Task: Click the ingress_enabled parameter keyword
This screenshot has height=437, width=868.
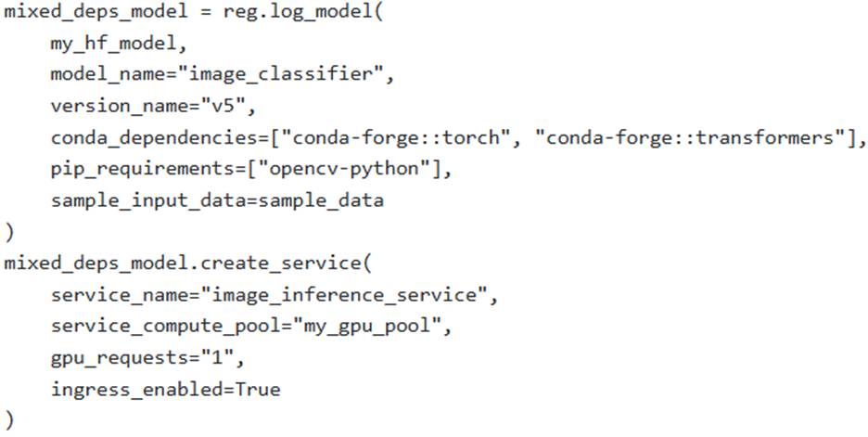Action: point(132,390)
